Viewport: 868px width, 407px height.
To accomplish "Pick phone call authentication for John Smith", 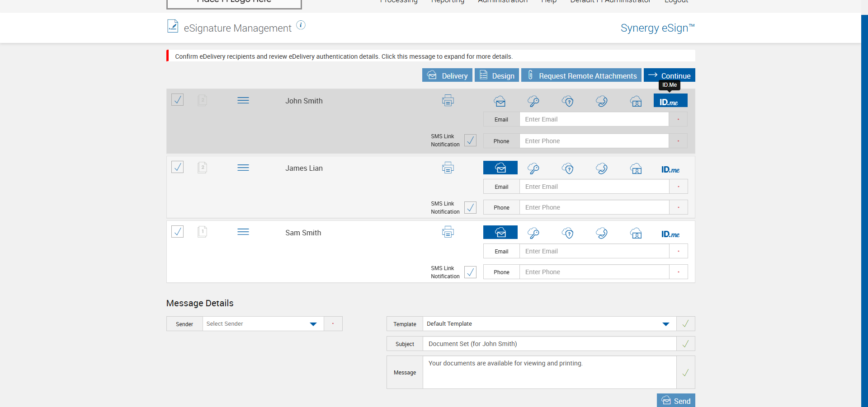I will coord(602,101).
